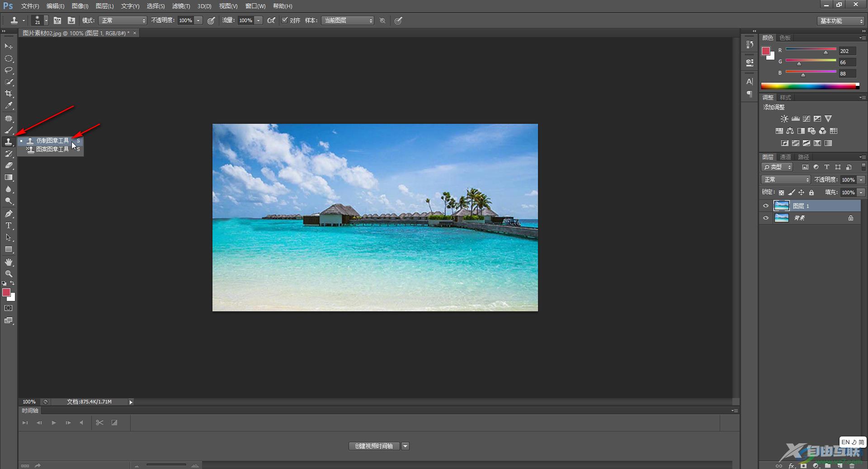Add a Curves adjustment
868x469 pixels.
click(x=807, y=119)
